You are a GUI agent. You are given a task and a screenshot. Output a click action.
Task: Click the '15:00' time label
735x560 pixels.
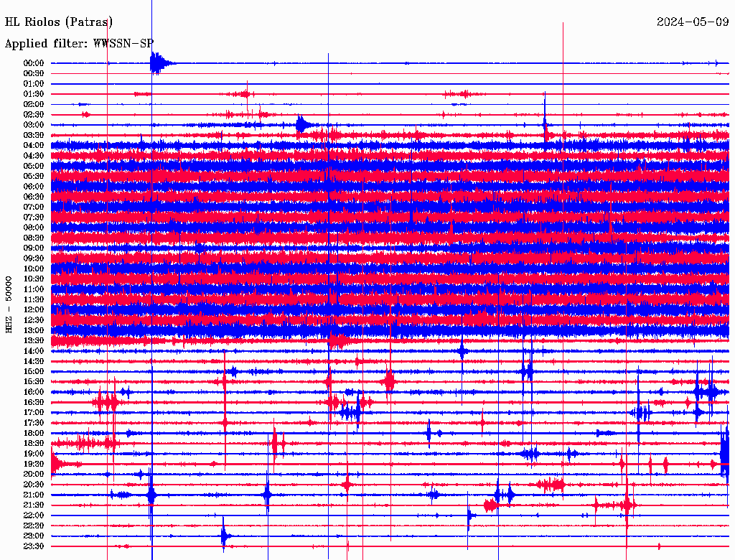coord(34,371)
